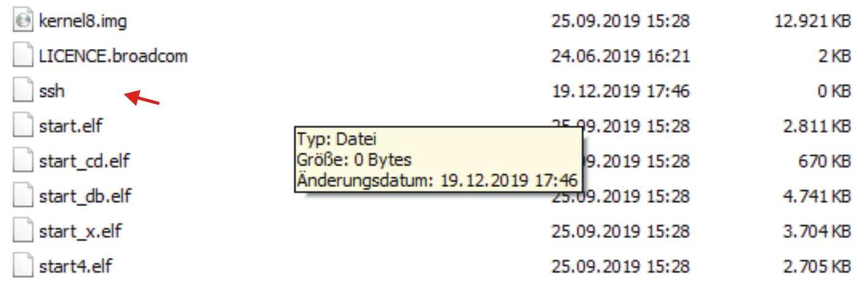Click the start_db.elf file icon
Screen dimensions: 868x287
(23, 196)
